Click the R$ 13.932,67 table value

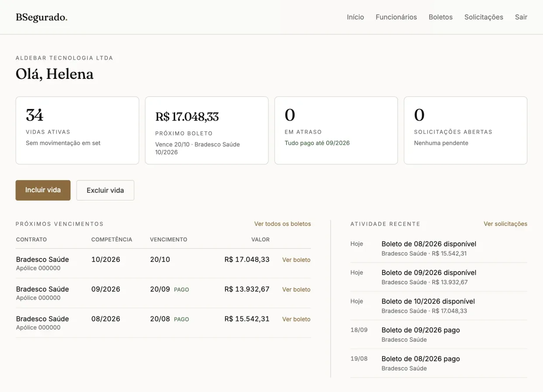[x=247, y=289]
